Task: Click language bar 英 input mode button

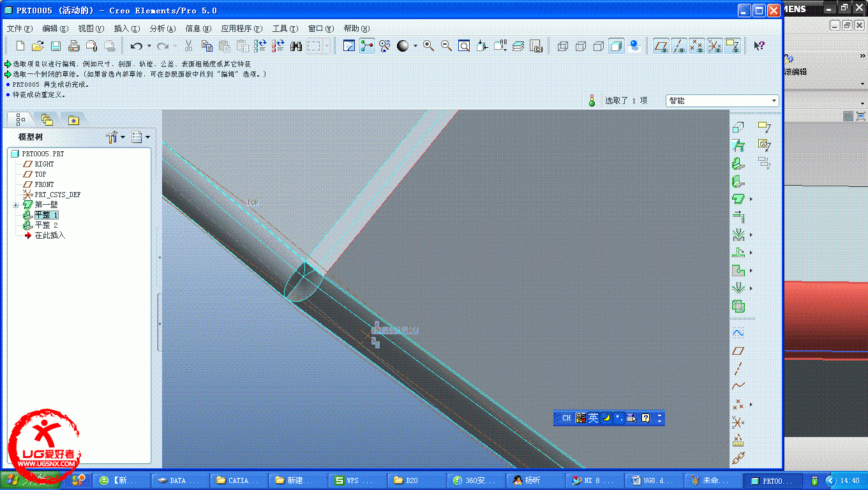Action: point(594,418)
